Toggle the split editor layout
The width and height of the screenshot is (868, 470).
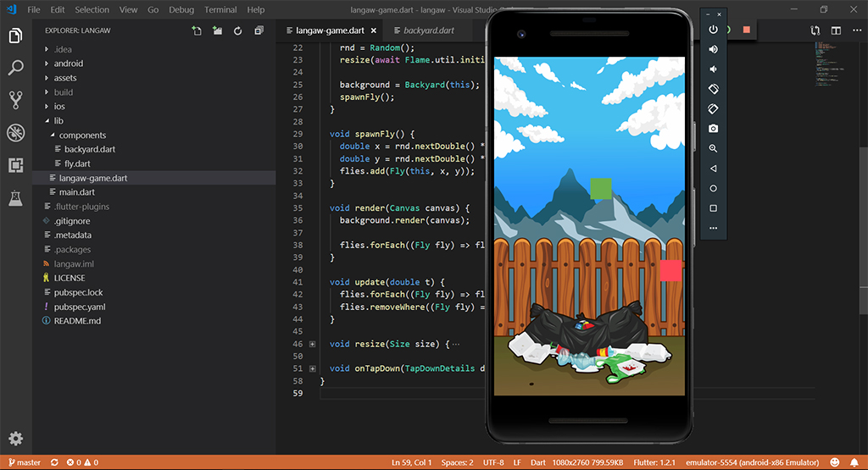point(836,30)
